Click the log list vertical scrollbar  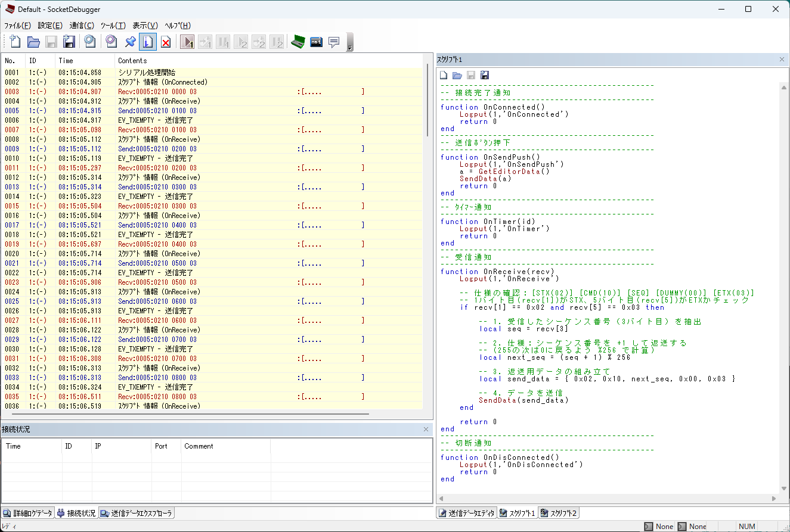pos(427,100)
